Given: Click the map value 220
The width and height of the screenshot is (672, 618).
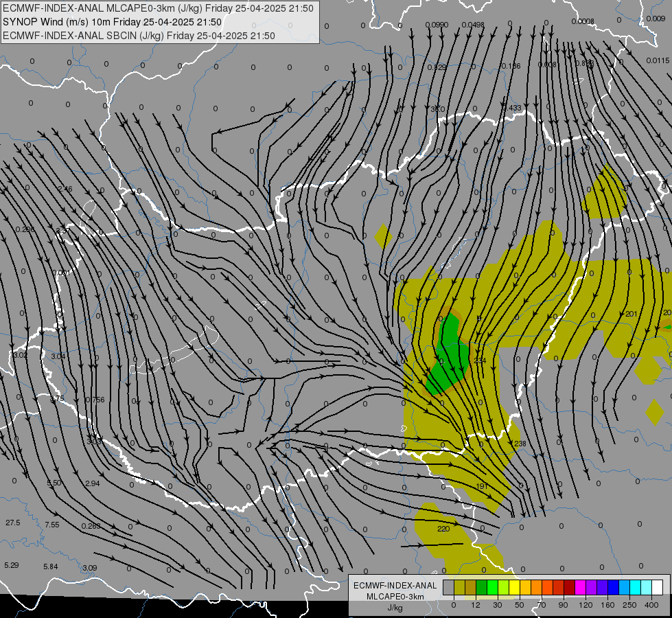Looking at the screenshot, I should 443,529.
